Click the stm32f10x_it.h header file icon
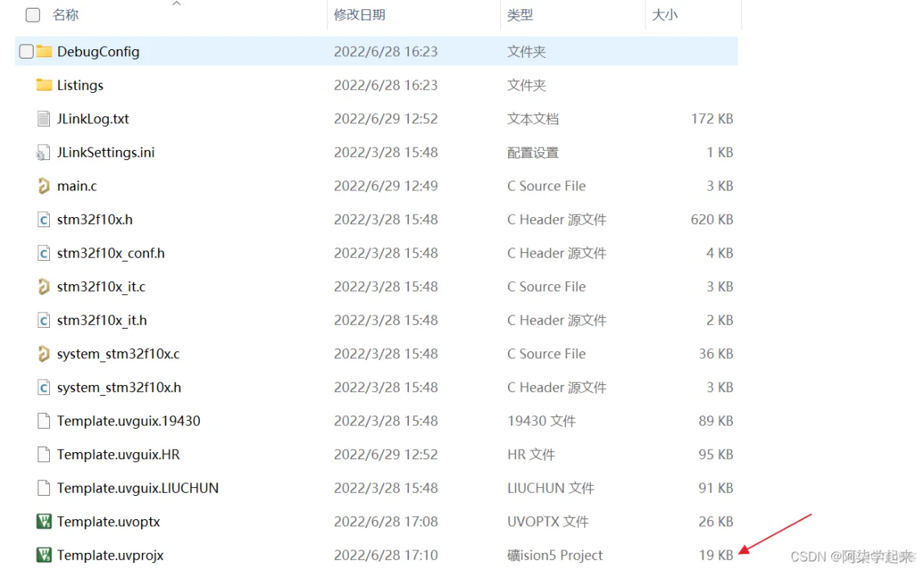This screenshot has height=570, width=924. pos(44,320)
